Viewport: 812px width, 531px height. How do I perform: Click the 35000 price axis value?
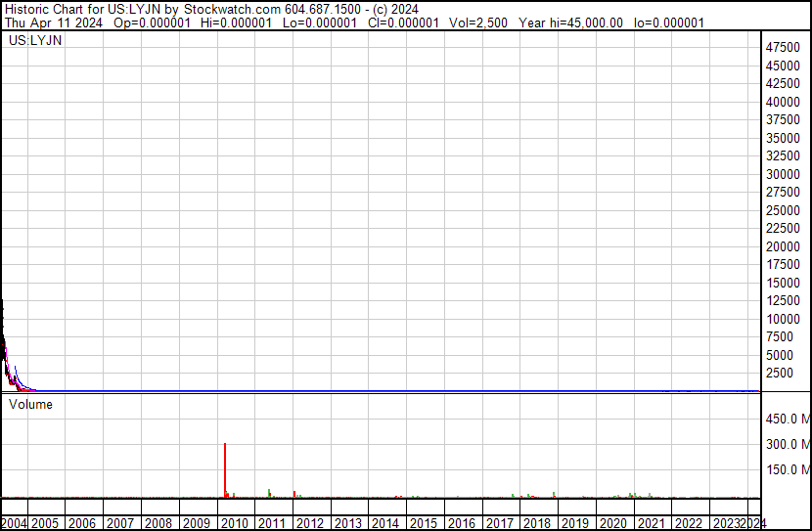(x=783, y=138)
